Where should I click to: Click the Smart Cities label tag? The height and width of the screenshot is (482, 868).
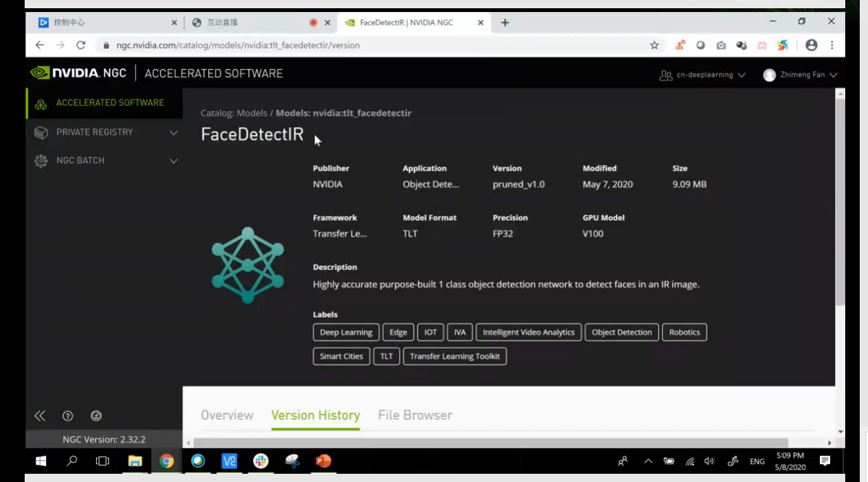pyautogui.click(x=342, y=356)
